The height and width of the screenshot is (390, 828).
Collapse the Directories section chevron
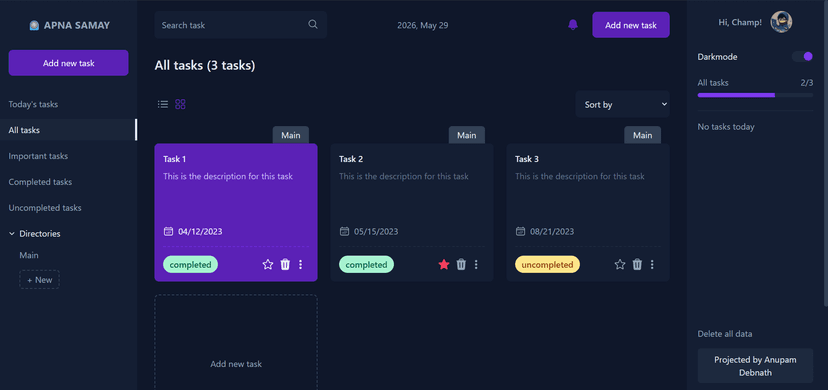tap(12, 234)
